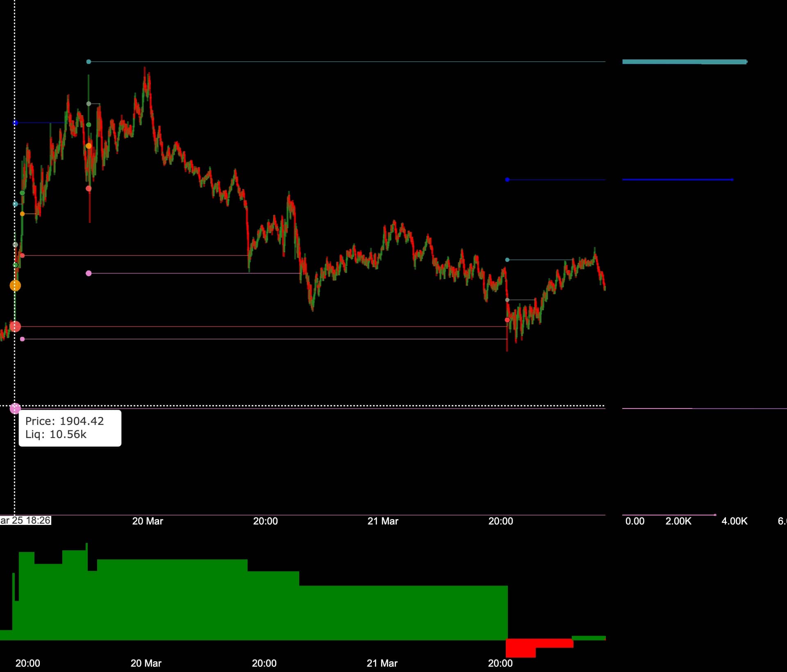Viewport: 787px width, 672px height.
Task: Select the blue dot near 20:00 right side
Action: click(x=507, y=179)
